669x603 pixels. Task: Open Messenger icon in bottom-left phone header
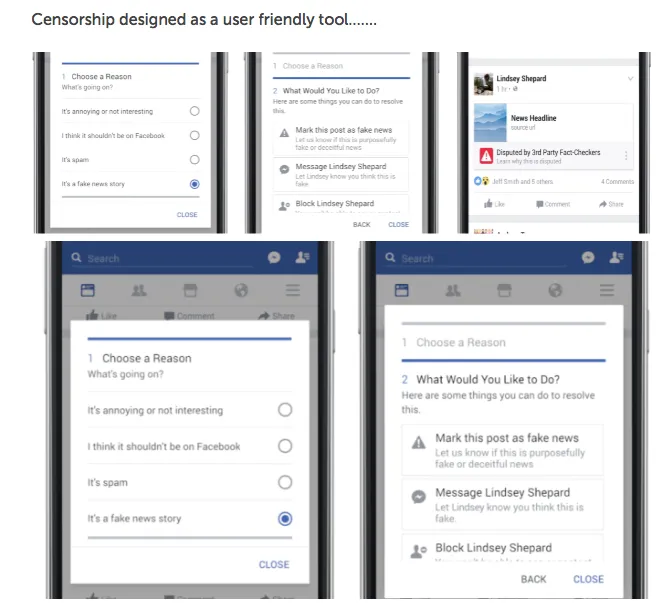pyautogui.click(x=274, y=257)
